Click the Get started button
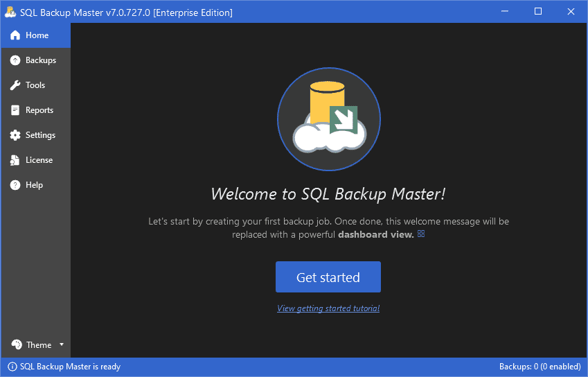 click(328, 277)
